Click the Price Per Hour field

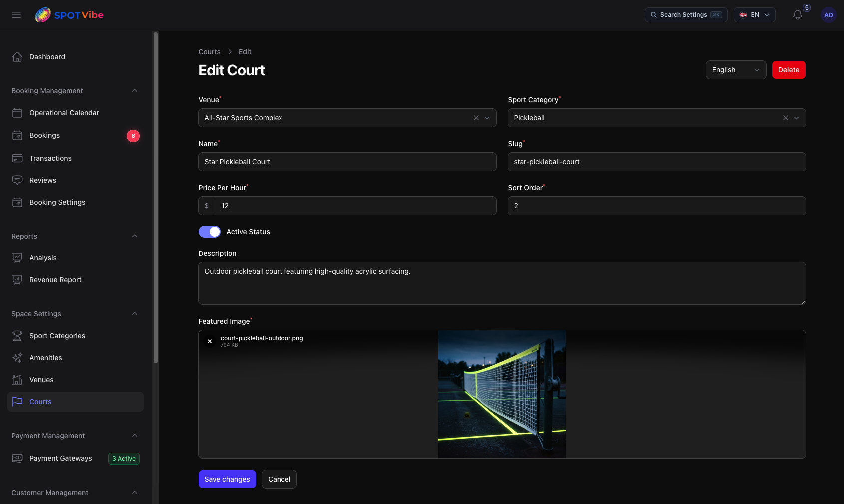click(x=355, y=206)
